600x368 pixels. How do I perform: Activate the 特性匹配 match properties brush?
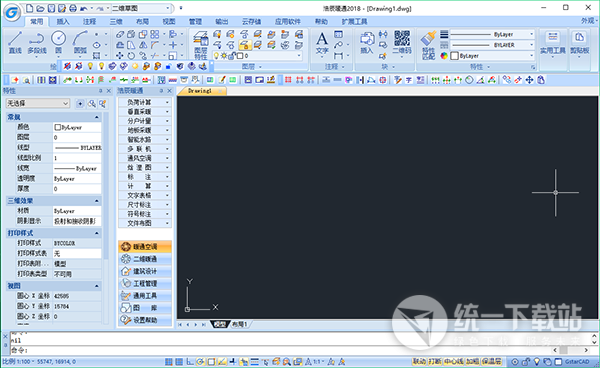[x=428, y=45]
